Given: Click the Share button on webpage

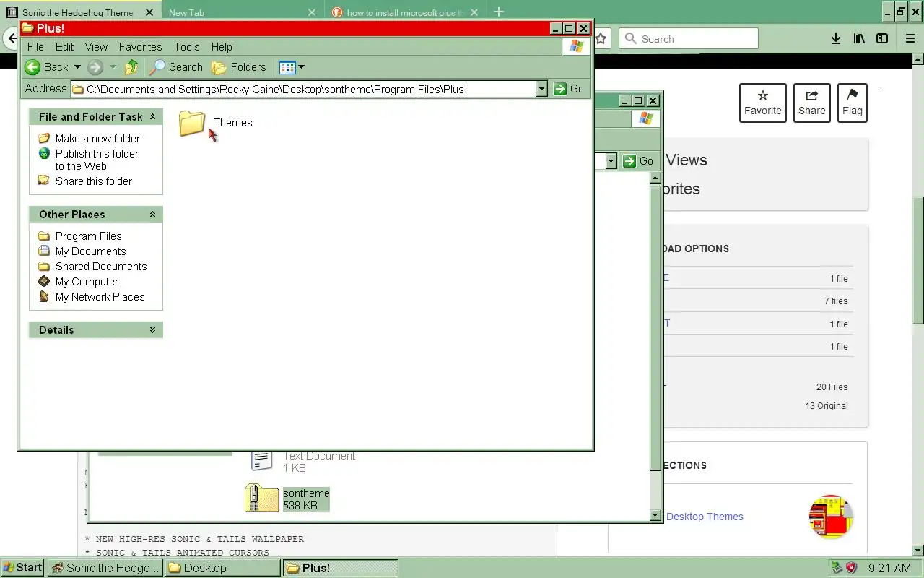Looking at the screenshot, I should tap(812, 103).
